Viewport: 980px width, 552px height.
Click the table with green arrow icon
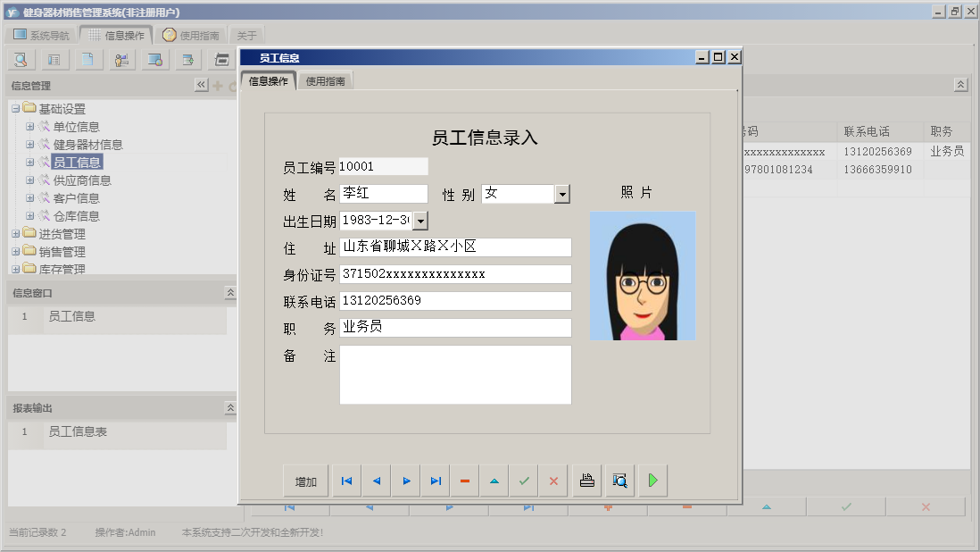point(188,60)
